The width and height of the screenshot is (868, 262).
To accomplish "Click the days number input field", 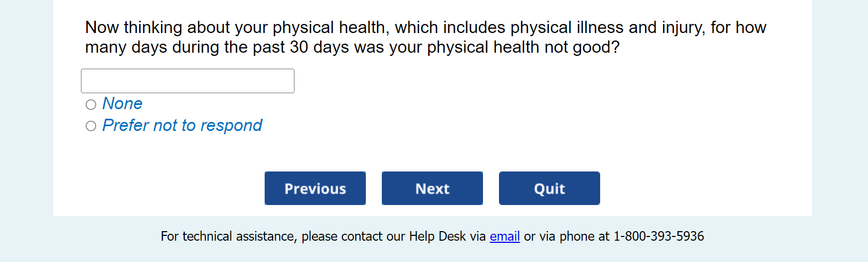I will [187, 81].
